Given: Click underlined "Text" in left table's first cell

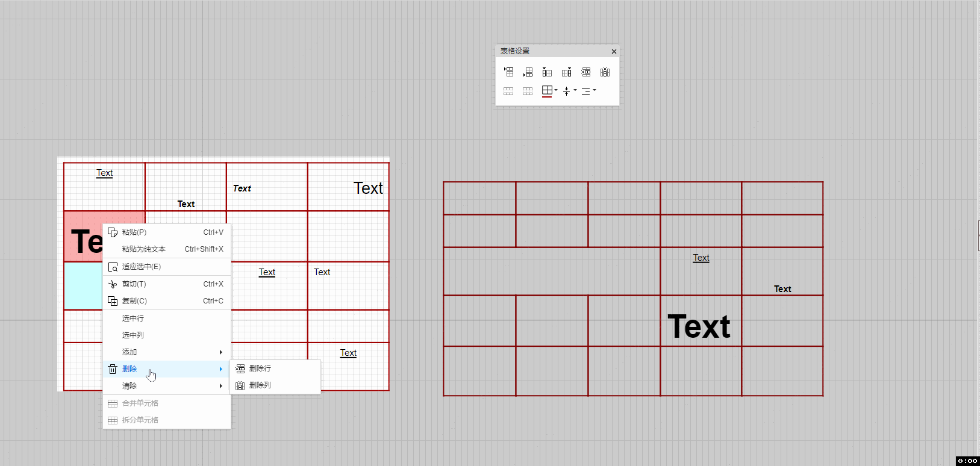Looking at the screenshot, I should coord(105,173).
